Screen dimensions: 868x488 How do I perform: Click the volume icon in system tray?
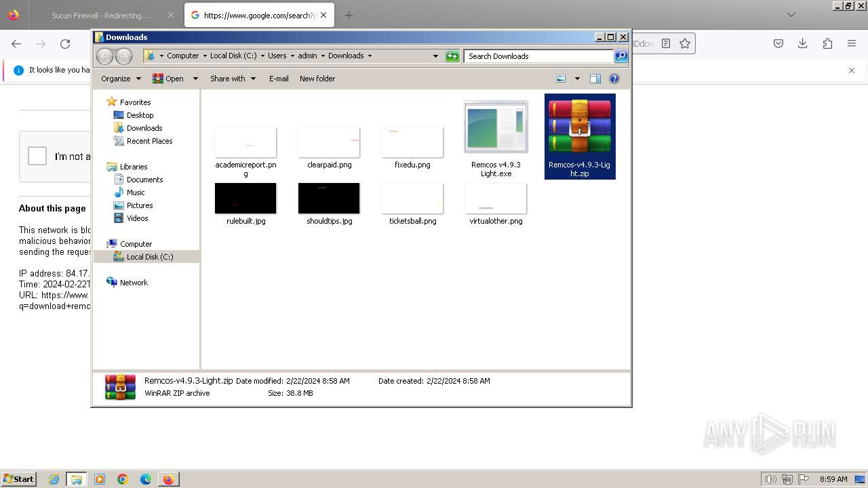(x=771, y=479)
